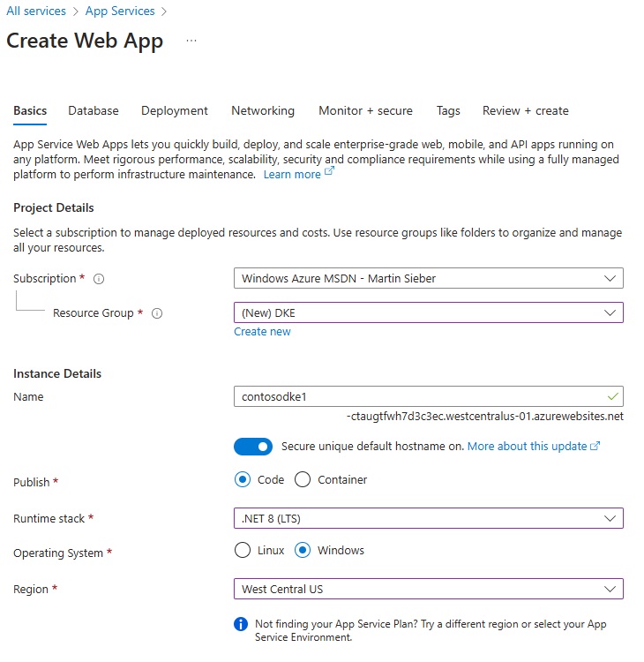Expand the Resource Group dropdown
This screenshot has width=644, height=662.
click(x=428, y=313)
